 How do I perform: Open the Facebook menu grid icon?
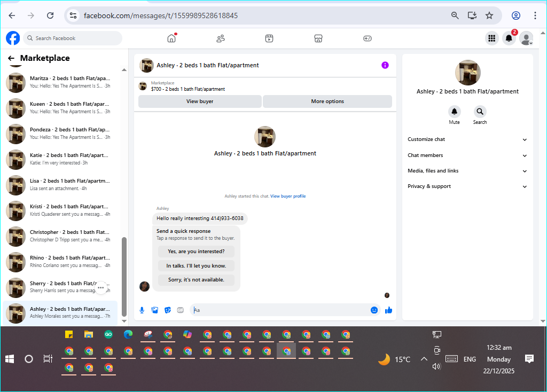(492, 38)
